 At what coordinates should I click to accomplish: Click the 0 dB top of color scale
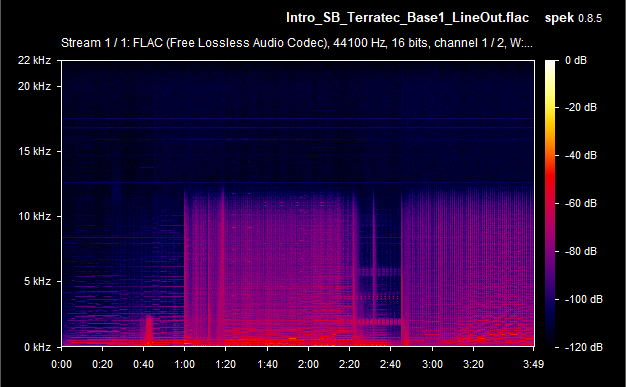[x=576, y=60]
